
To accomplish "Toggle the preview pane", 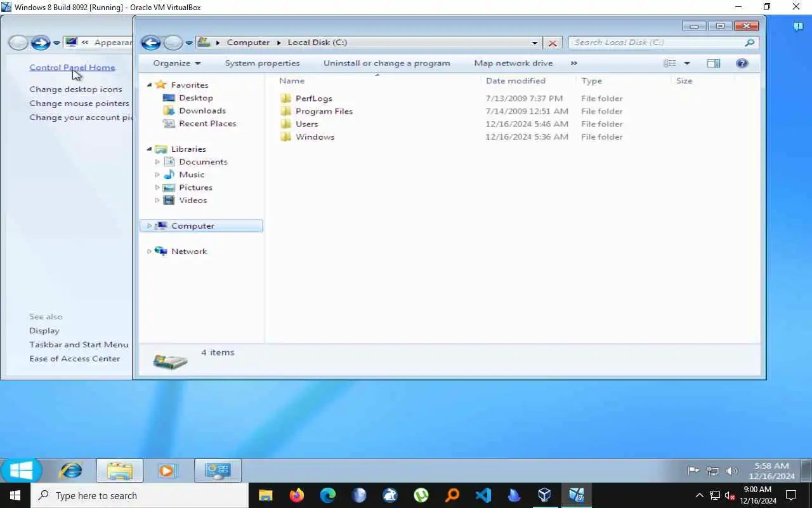I will coord(714,63).
